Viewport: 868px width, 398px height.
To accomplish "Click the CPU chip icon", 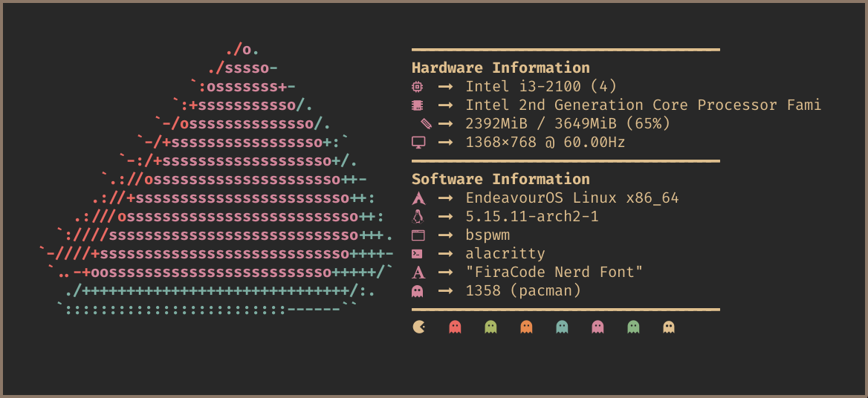I will coord(418,86).
